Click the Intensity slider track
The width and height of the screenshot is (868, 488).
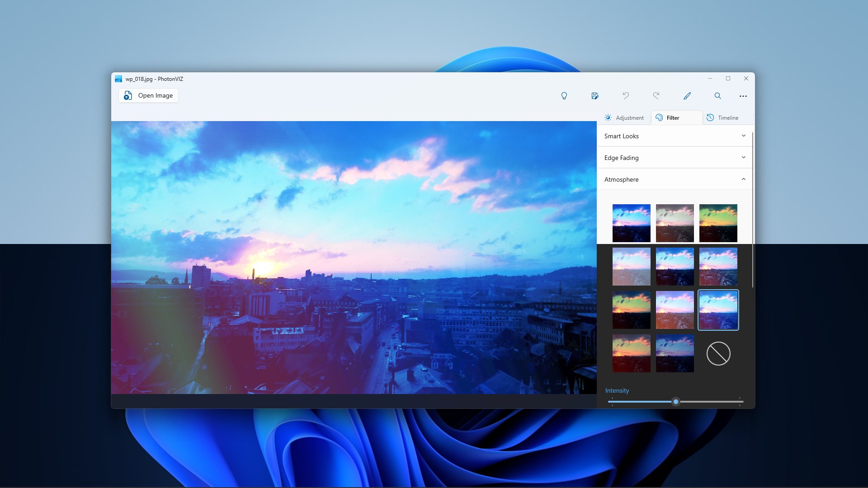click(675, 402)
